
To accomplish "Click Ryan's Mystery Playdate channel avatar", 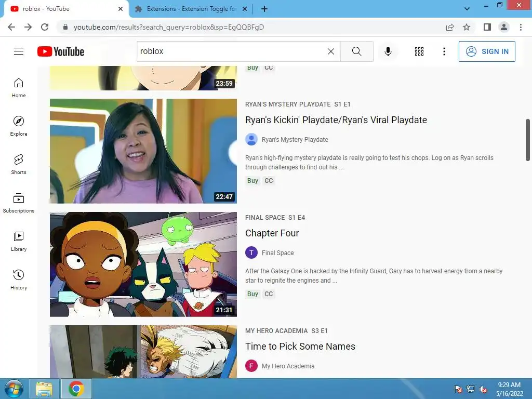I will pos(251,139).
